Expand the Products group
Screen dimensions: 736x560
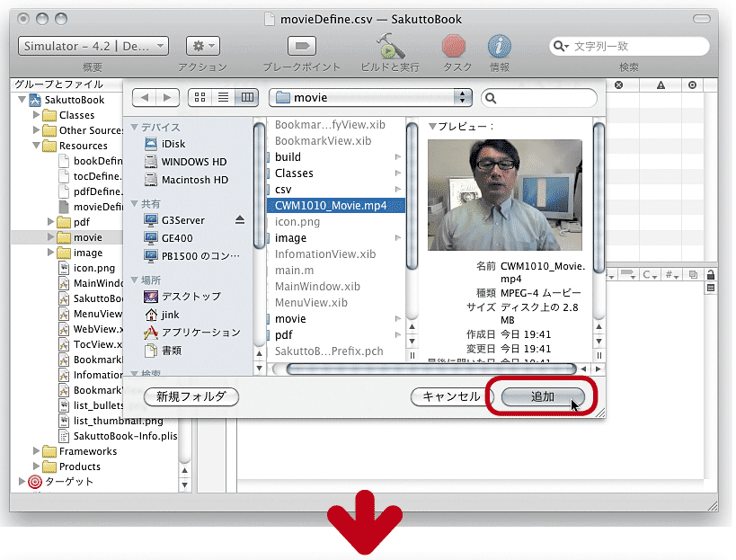coord(36,467)
